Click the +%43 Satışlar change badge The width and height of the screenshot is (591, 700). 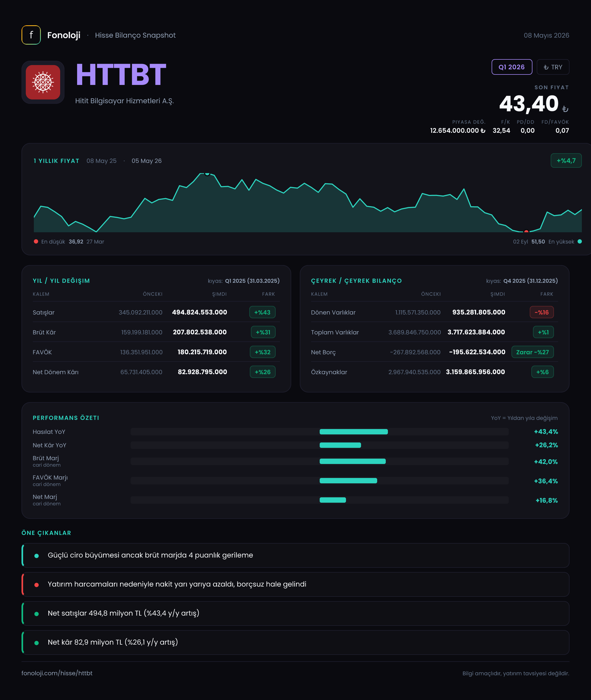point(262,312)
